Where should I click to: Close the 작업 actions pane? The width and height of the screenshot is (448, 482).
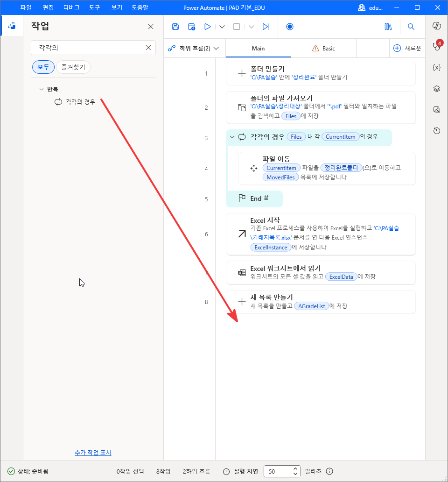click(x=150, y=27)
